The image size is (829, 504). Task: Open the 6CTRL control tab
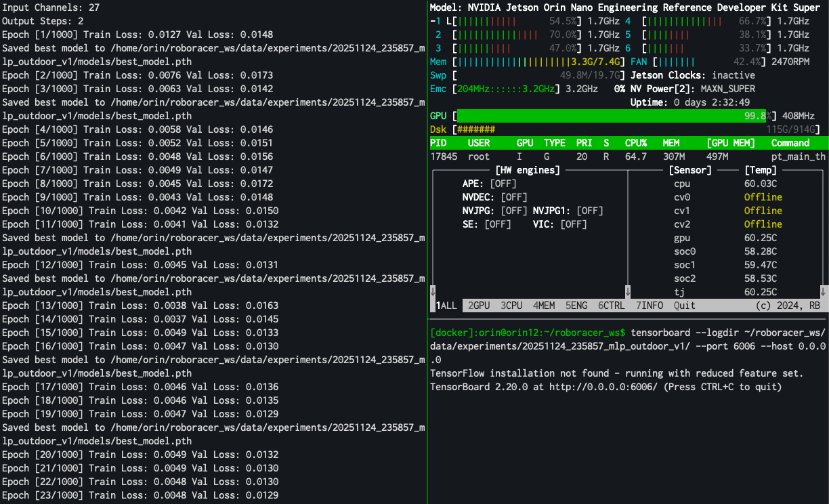611,305
